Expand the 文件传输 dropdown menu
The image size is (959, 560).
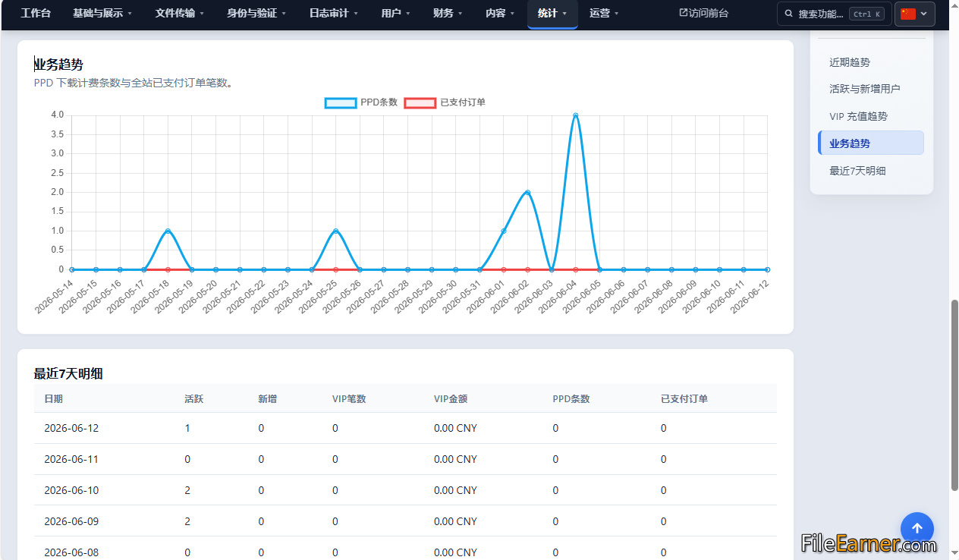tap(180, 14)
